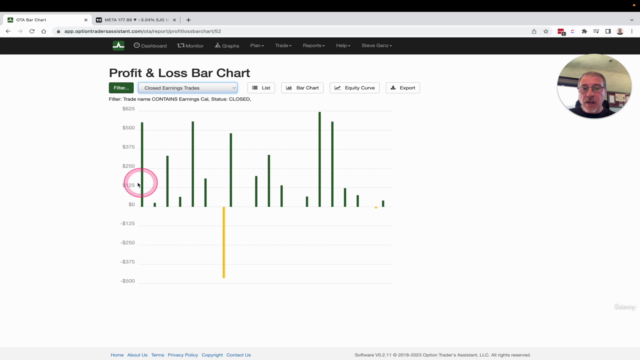Click the $625 axis label
640x360 pixels.
129,109
